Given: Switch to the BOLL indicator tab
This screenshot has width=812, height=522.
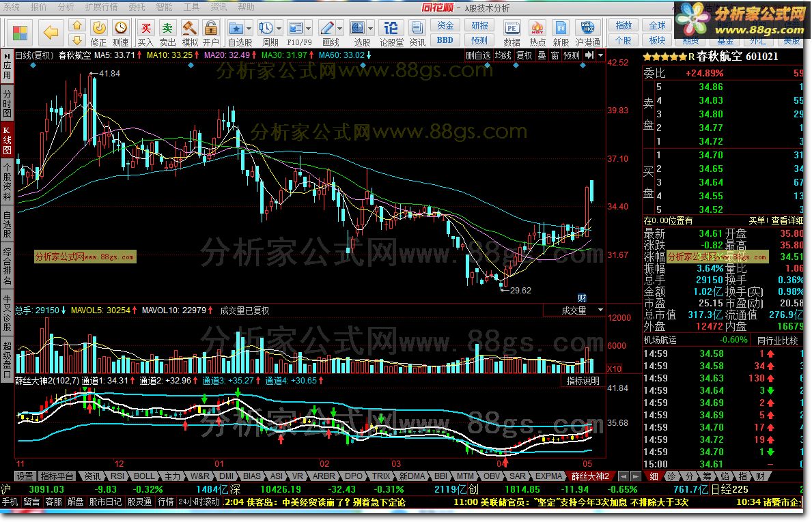Looking at the screenshot, I should [144, 476].
